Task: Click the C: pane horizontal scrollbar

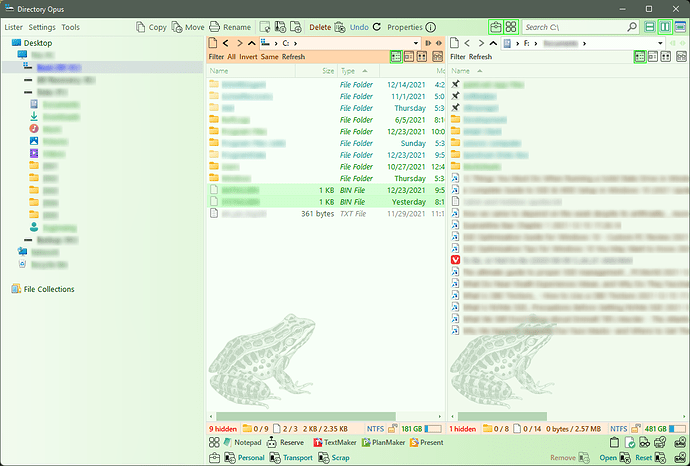Action: 306,416
